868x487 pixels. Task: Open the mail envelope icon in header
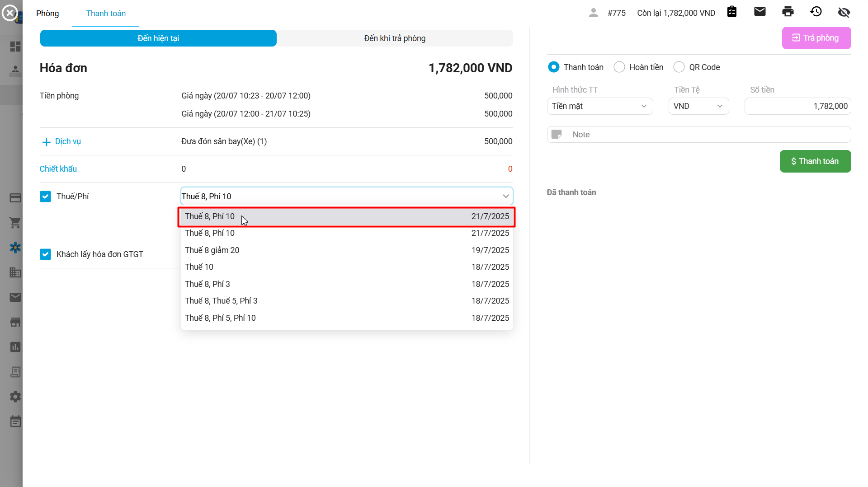759,12
